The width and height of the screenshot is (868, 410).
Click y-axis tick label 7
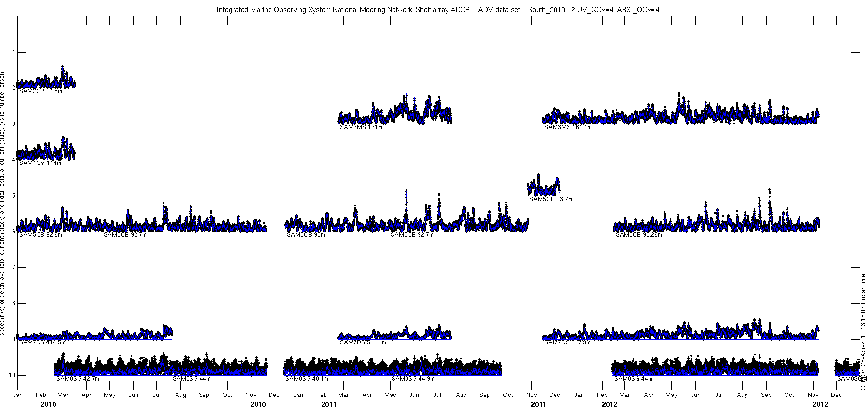tap(13, 267)
